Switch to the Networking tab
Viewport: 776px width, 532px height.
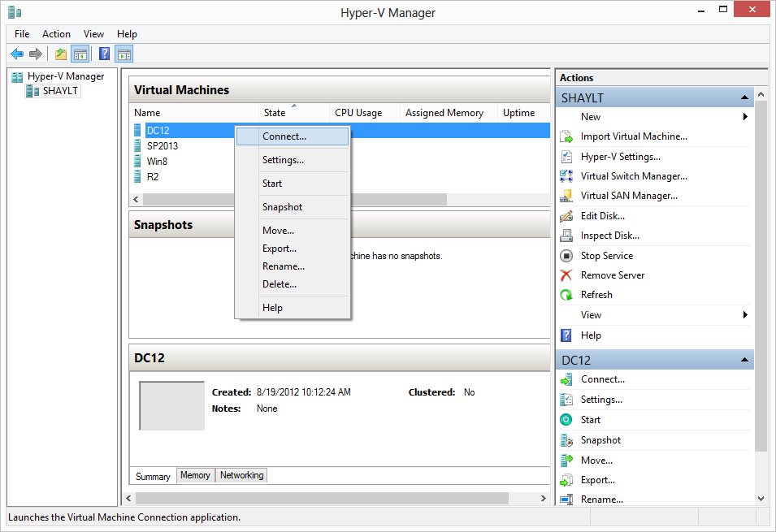(x=241, y=475)
